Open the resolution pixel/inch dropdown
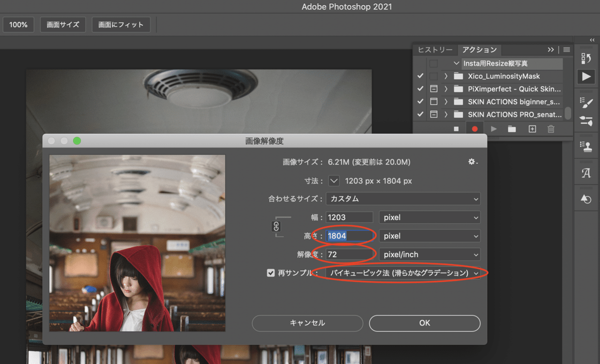This screenshot has height=364, width=600. tap(429, 254)
